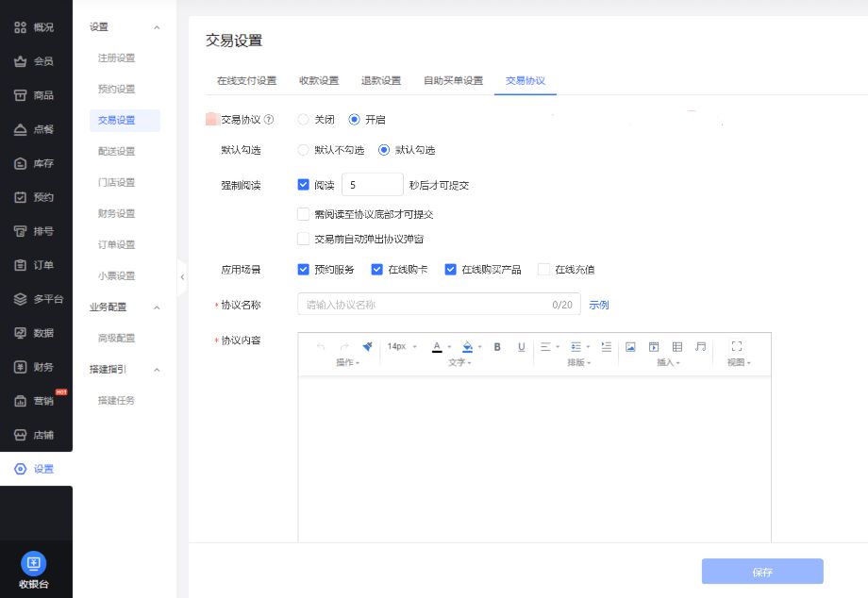868x598 pixels.
Task: Click the help icon beside 交易协议
Action: pos(270,120)
